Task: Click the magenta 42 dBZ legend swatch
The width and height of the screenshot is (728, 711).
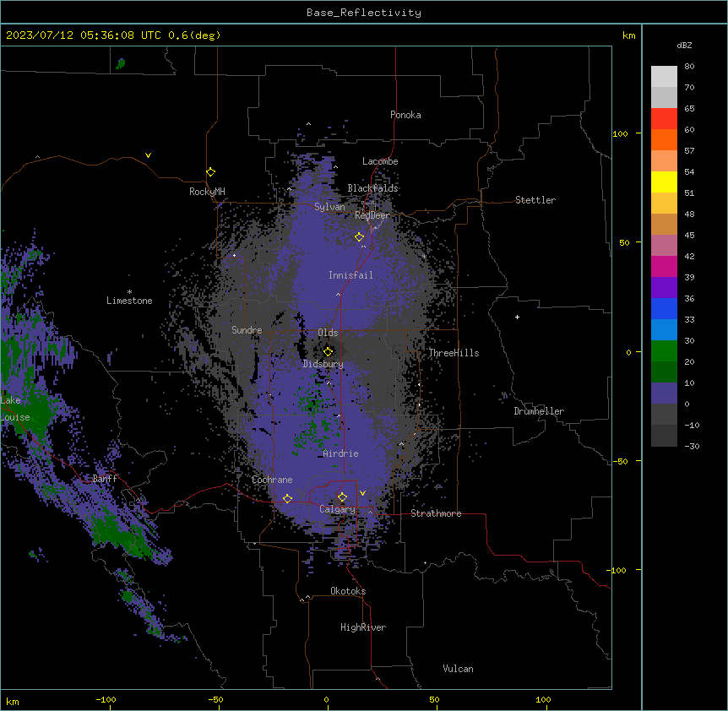Action: [664, 266]
